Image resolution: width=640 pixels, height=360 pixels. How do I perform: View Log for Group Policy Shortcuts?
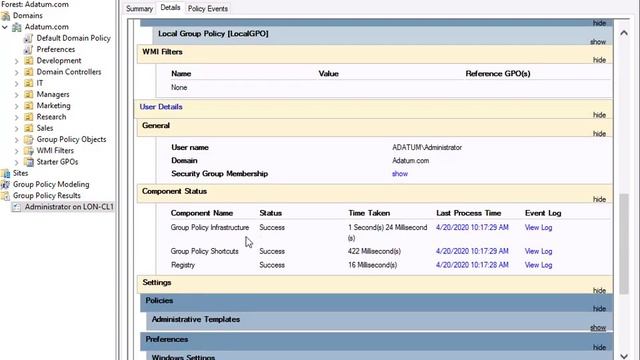point(538,251)
